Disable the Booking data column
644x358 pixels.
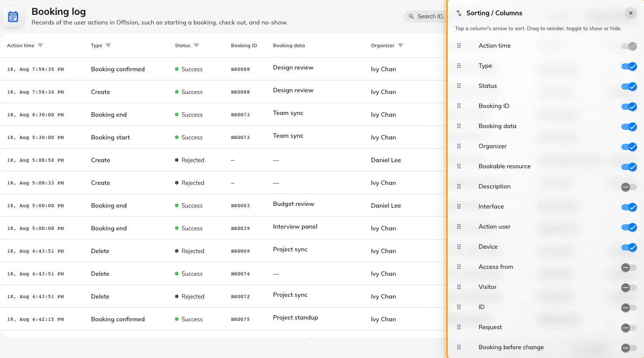click(x=629, y=127)
